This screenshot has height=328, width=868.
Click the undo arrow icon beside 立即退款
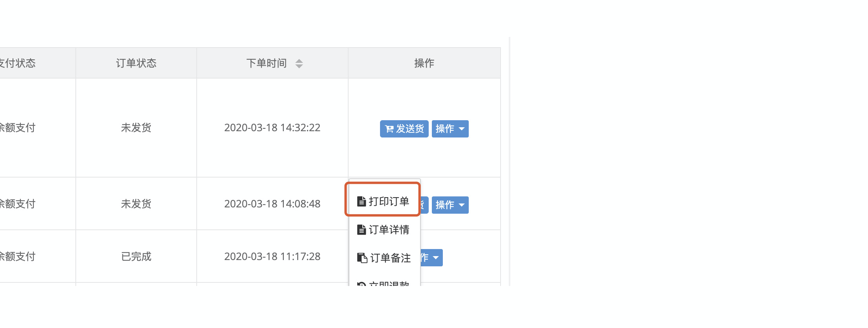pyautogui.click(x=362, y=284)
